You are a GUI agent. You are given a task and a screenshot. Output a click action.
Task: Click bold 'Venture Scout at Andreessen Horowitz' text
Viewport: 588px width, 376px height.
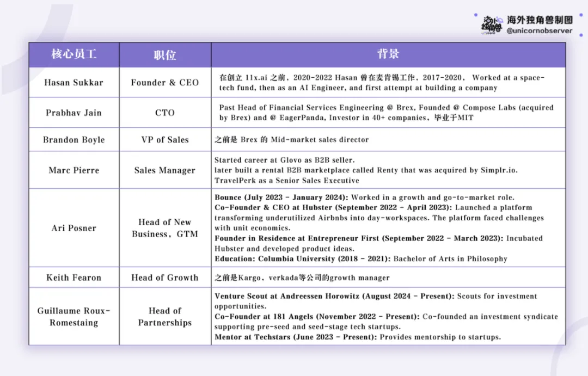pyautogui.click(x=287, y=296)
